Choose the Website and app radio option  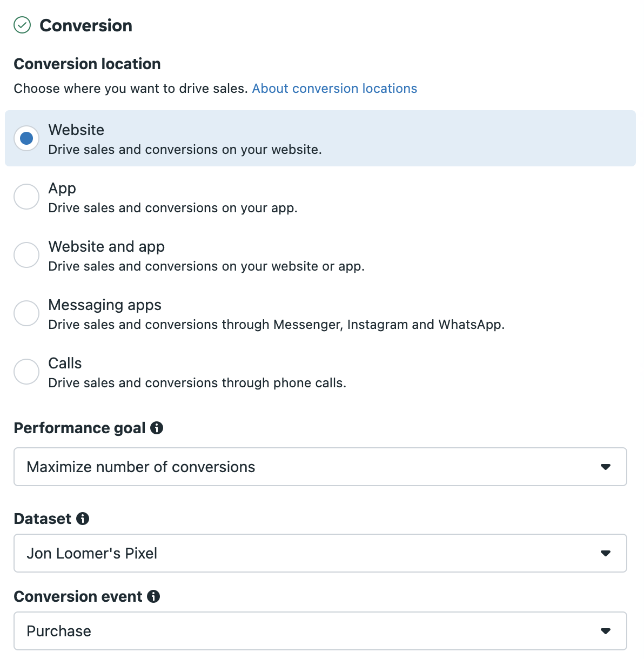26,255
